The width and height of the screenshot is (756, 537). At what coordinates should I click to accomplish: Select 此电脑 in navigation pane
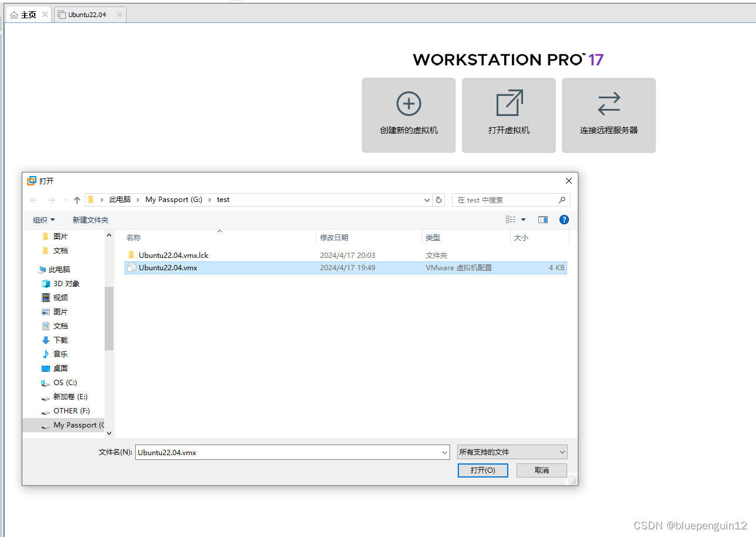tap(59, 269)
